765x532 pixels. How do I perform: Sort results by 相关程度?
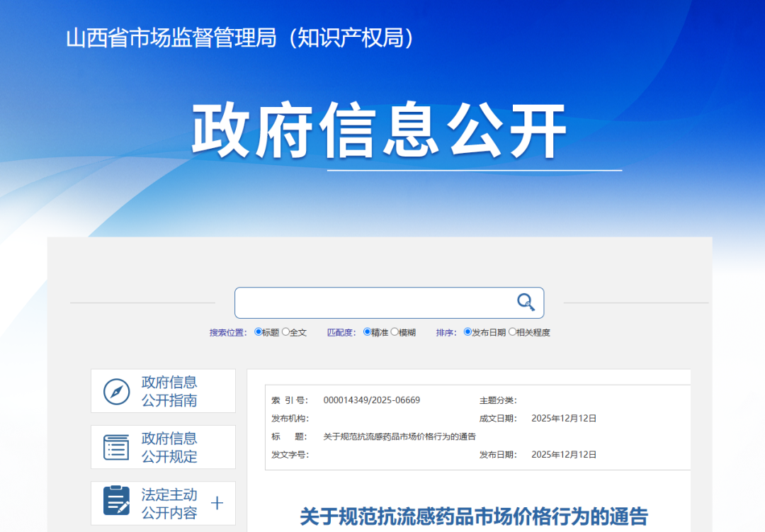[x=512, y=332]
